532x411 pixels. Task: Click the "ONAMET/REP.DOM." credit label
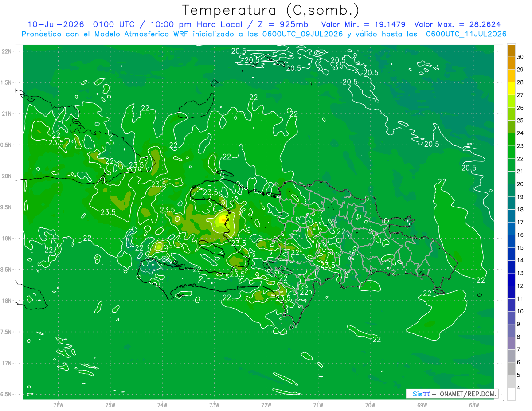click(x=468, y=394)
